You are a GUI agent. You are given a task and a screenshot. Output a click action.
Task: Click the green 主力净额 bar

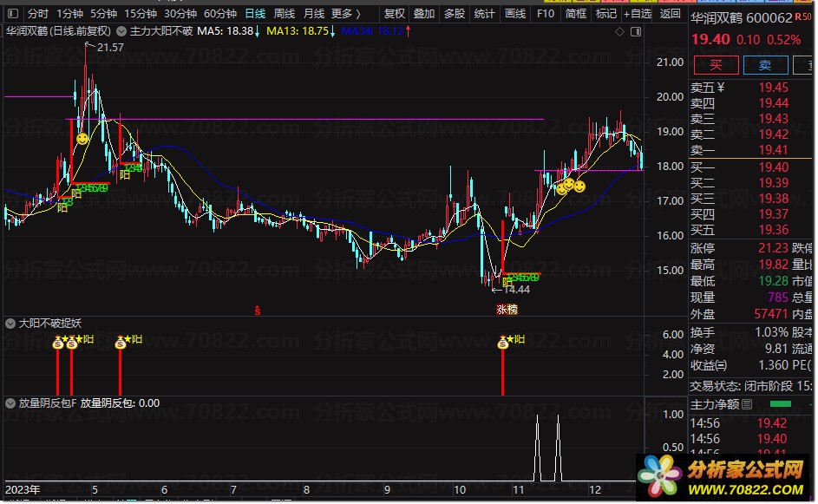[x=781, y=404]
